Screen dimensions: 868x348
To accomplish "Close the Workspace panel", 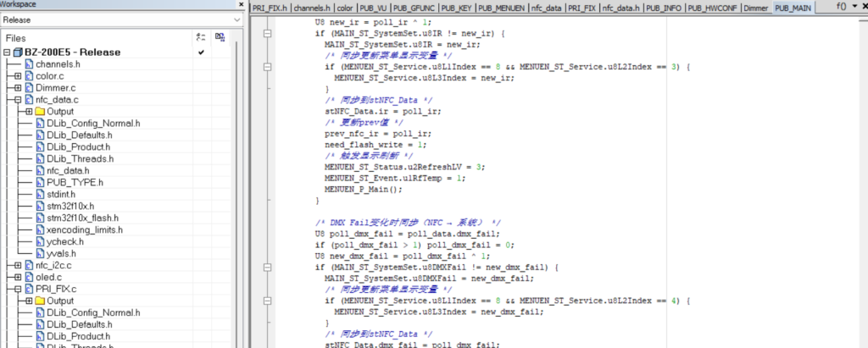I will pos(241,4).
